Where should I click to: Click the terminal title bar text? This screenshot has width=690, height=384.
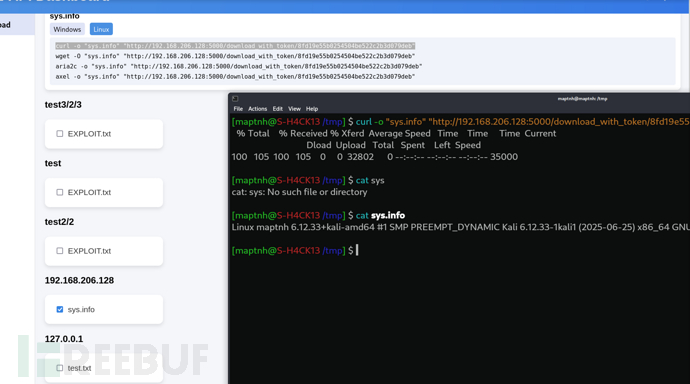[582, 99]
